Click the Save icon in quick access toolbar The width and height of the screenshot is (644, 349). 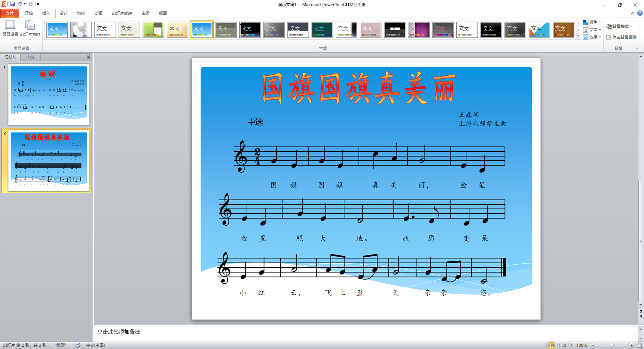[12, 4]
